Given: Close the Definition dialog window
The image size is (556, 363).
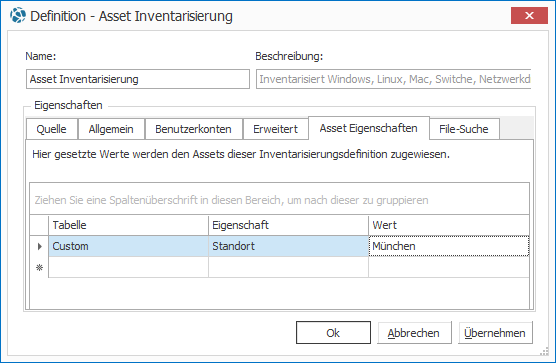Looking at the screenshot, I should tap(529, 16).
